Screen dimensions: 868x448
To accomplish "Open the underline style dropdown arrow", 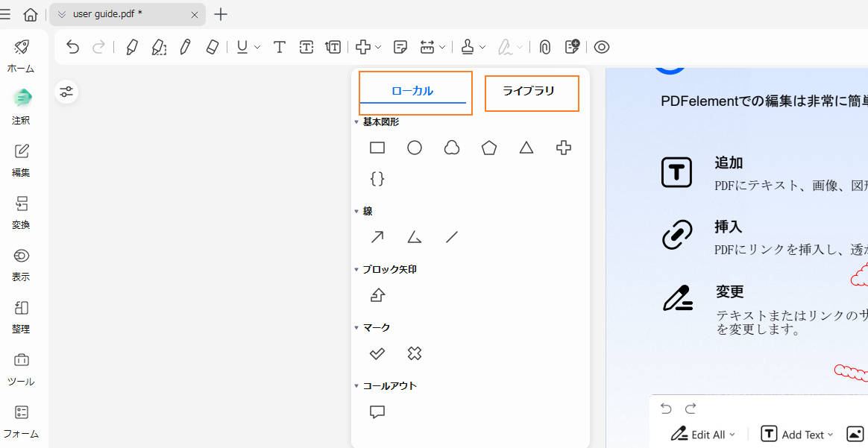I will point(257,47).
